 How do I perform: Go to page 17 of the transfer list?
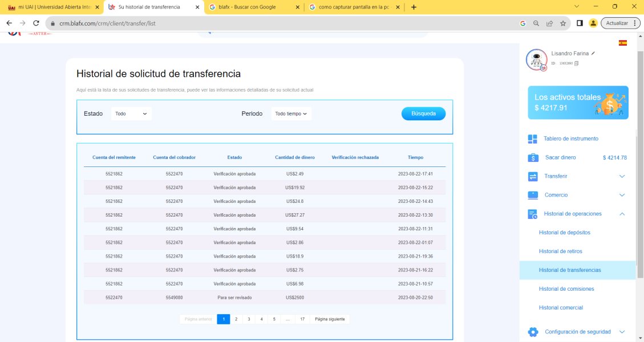point(302,319)
